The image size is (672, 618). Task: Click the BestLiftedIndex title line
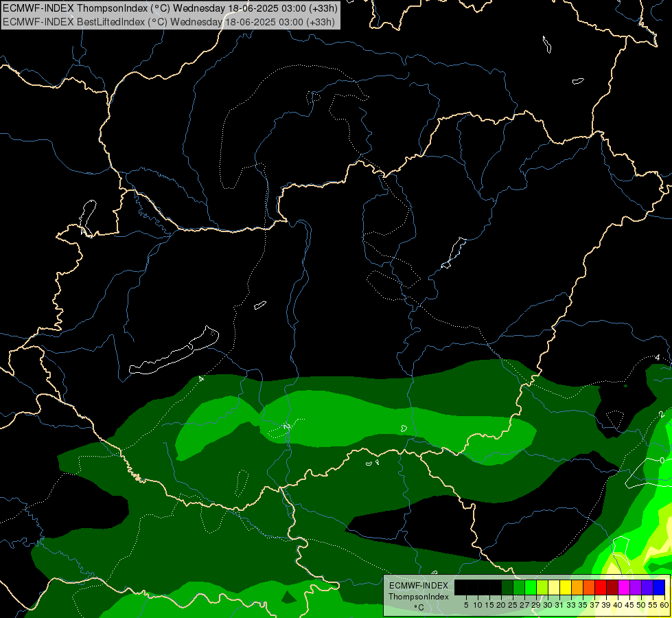coord(169,22)
